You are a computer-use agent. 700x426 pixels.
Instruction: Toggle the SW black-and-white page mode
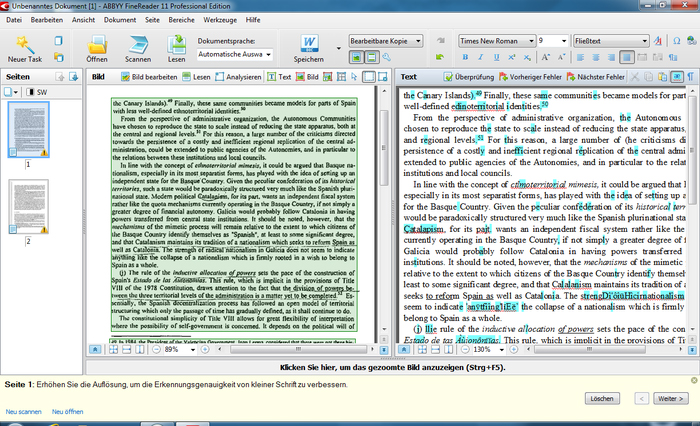click(37, 92)
